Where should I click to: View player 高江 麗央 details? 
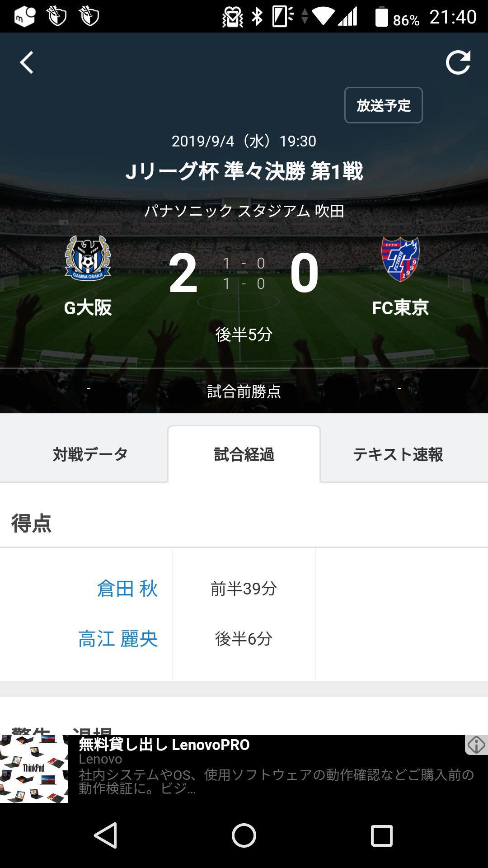(x=118, y=639)
